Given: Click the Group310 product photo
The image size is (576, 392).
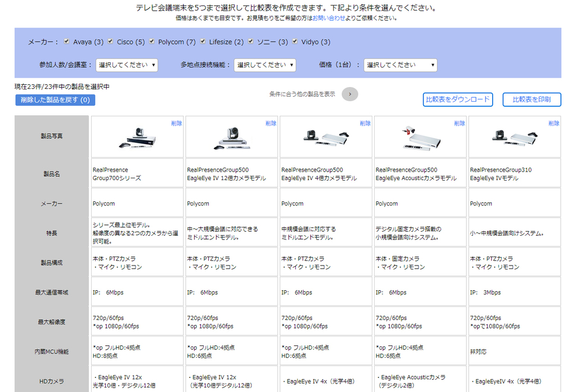Looking at the screenshot, I should click(515, 138).
